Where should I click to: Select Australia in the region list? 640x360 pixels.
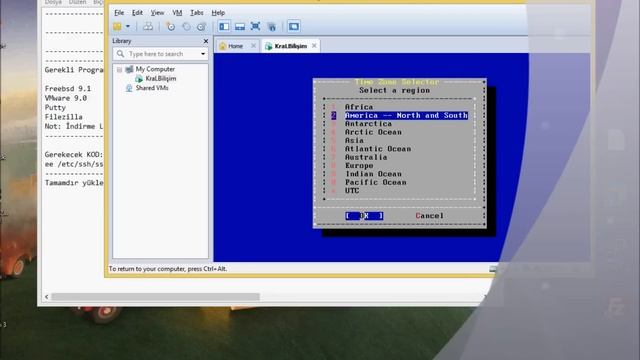tap(366, 157)
